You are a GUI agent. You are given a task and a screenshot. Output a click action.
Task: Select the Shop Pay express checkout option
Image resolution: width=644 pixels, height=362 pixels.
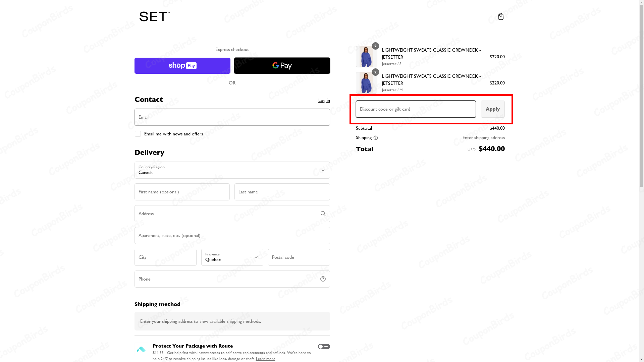point(182,65)
